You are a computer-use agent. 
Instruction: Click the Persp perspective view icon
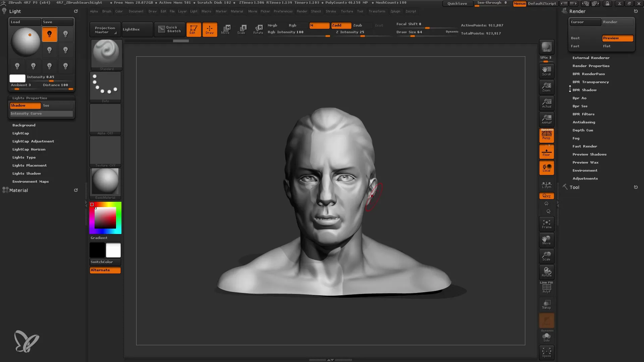(x=547, y=136)
